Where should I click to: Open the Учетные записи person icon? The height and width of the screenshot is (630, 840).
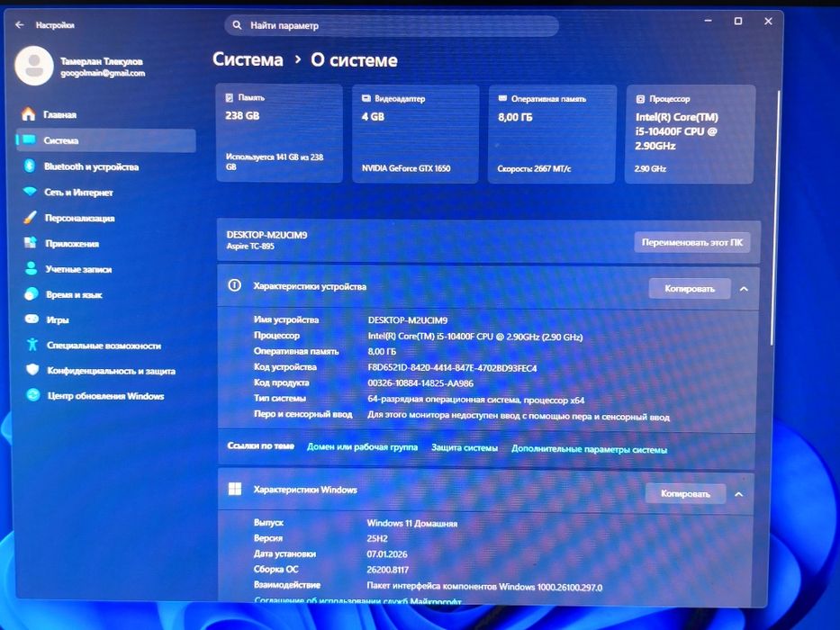(x=32, y=268)
